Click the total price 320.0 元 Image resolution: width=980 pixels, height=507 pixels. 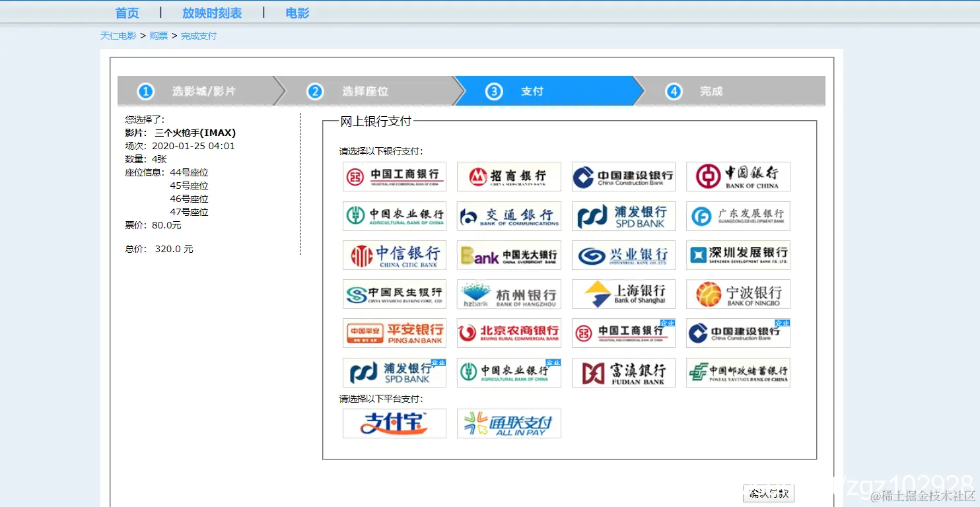[174, 249]
